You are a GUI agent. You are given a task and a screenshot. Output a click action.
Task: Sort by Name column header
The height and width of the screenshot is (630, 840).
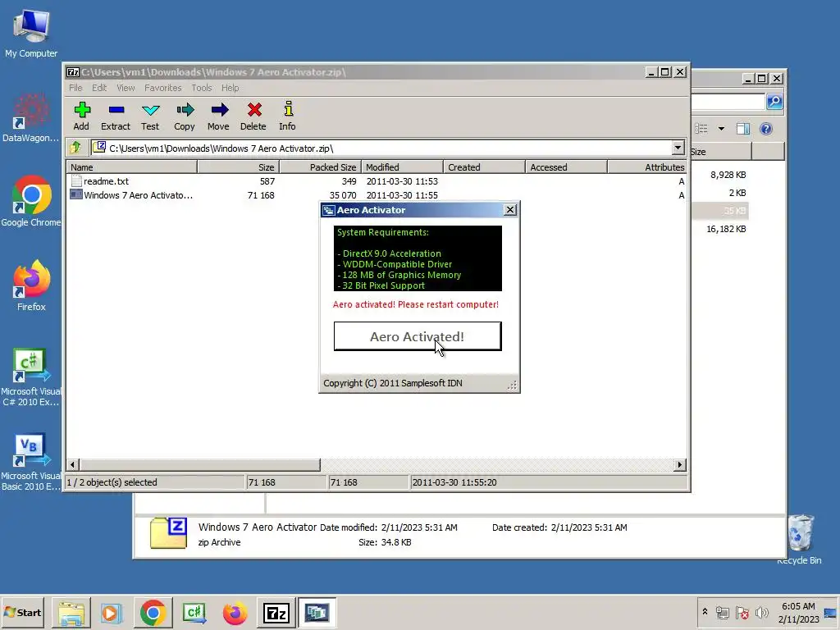[x=132, y=167]
